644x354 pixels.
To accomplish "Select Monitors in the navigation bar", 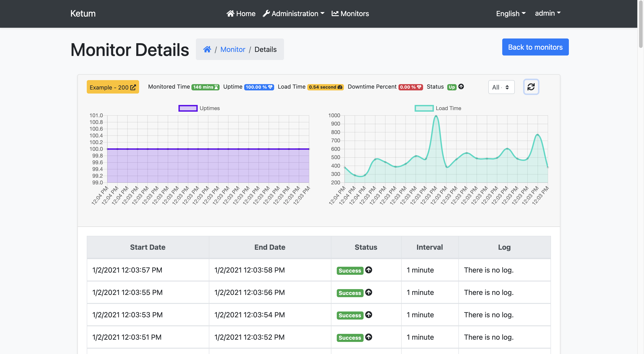I will [x=350, y=13].
